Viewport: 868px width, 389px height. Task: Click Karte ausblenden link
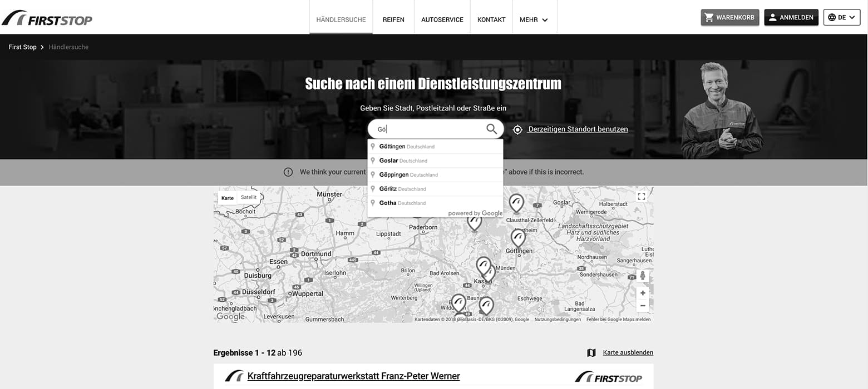[628, 353]
